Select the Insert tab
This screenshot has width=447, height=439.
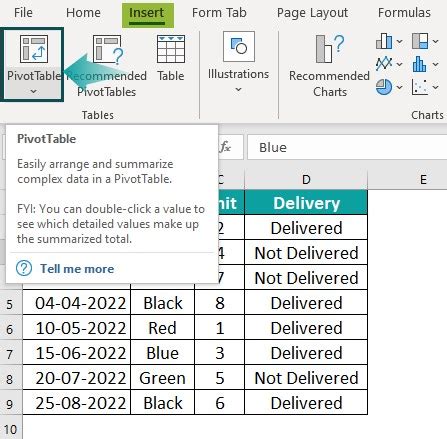[147, 14]
